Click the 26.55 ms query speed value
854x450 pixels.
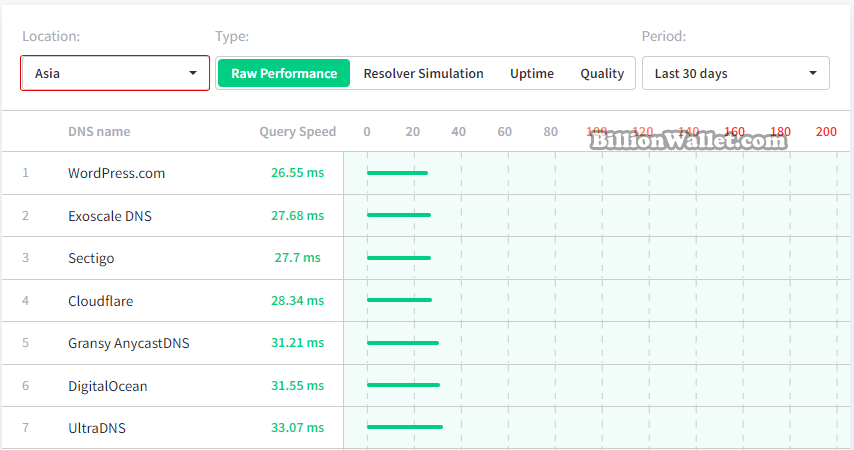(x=297, y=173)
